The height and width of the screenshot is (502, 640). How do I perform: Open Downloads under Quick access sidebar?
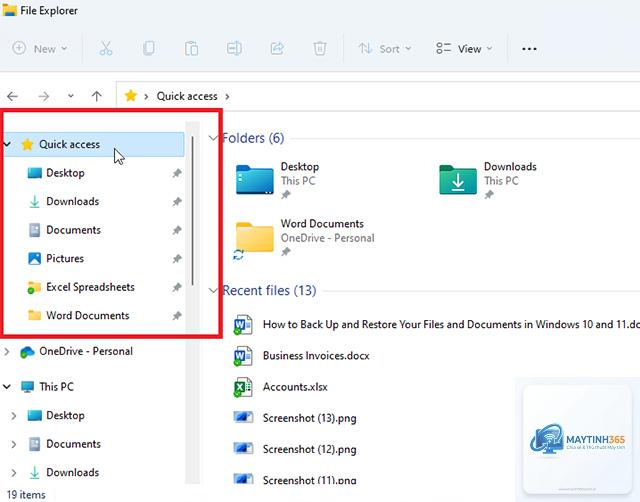[73, 201]
